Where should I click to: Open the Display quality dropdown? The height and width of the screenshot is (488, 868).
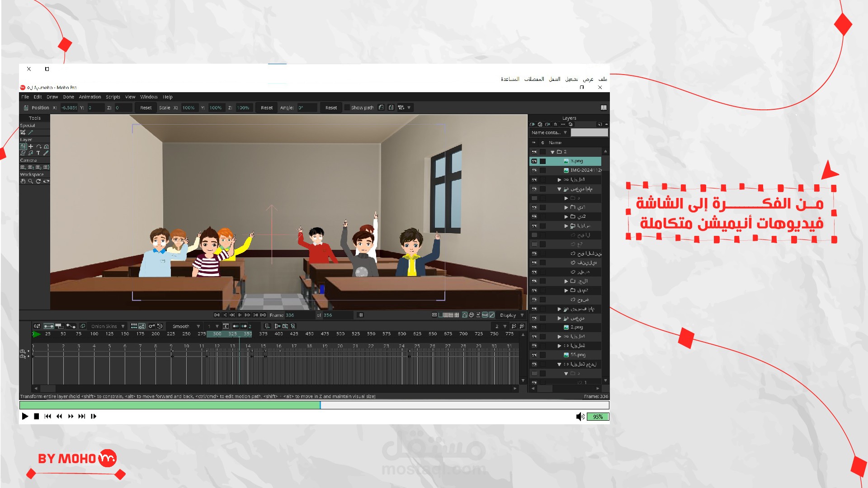coord(512,315)
